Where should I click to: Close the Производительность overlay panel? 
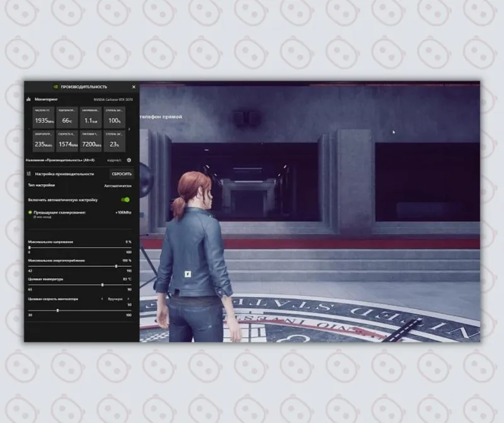tap(134, 87)
